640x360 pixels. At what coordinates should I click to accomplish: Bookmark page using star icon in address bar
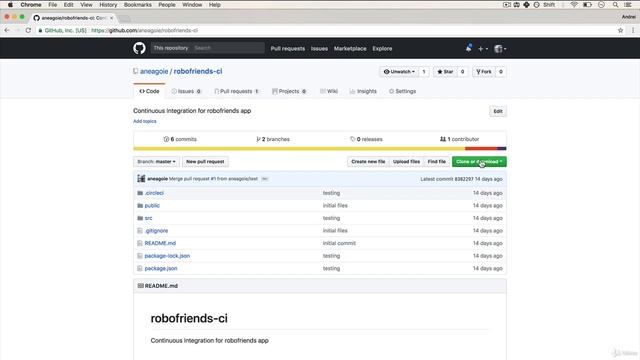click(x=620, y=30)
